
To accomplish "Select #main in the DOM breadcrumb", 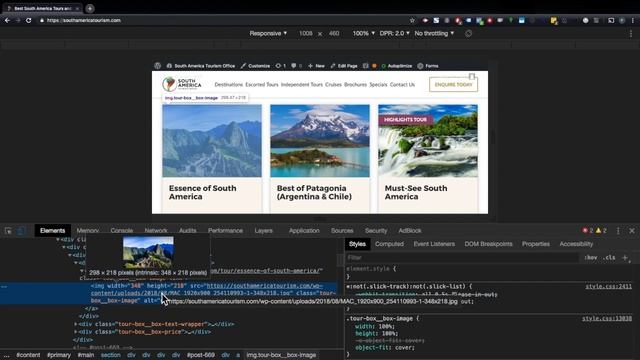I will 86,355.
